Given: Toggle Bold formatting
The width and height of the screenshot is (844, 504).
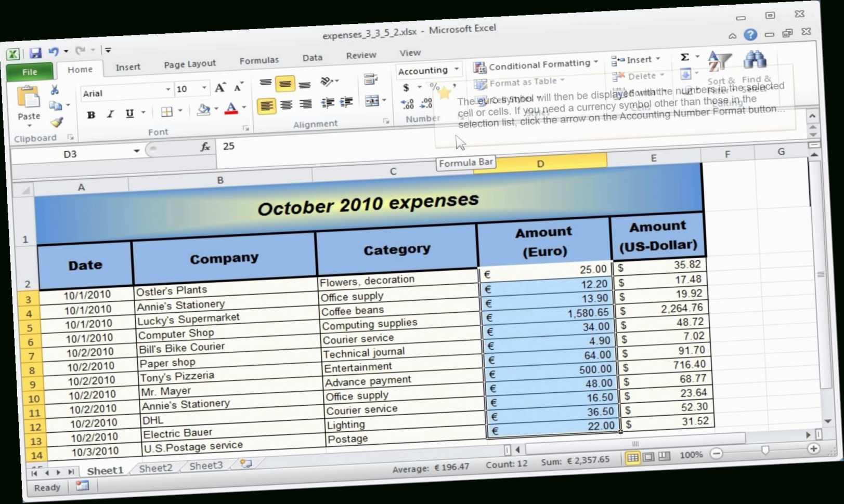Looking at the screenshot, I should 91,115.
